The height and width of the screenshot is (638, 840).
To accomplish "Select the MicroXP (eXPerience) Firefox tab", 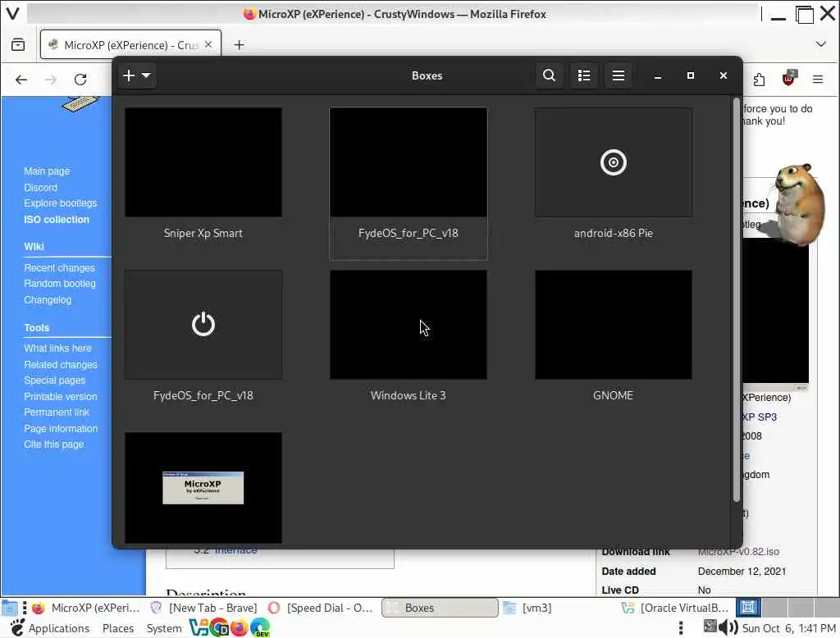I will tap(130, 45).
